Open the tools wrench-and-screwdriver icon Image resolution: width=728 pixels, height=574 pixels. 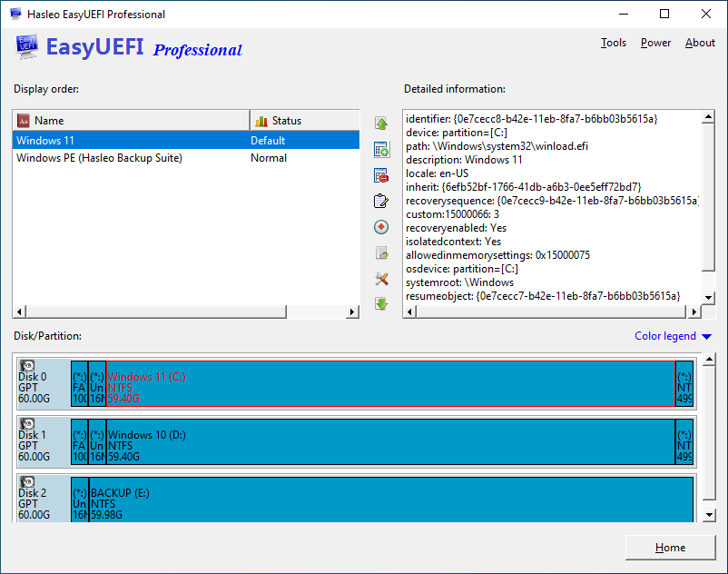[x=381, y=279]
